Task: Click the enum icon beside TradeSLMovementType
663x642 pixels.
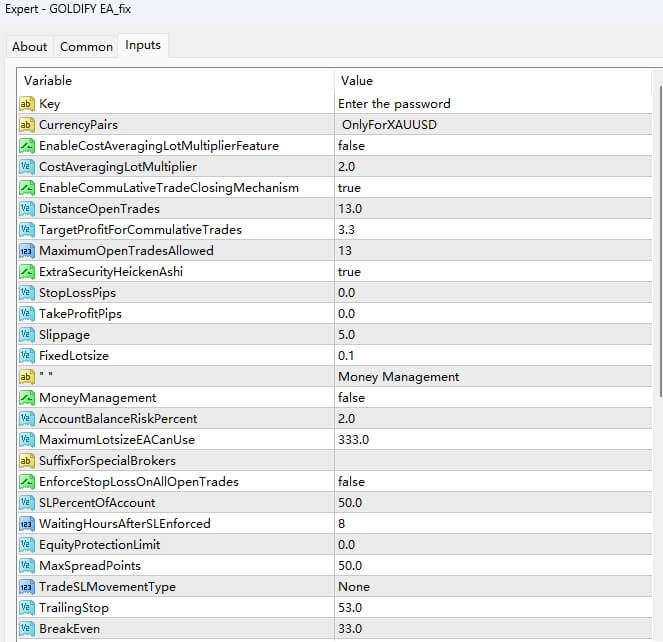Action: pyautogui.click(x=26, y=587)
